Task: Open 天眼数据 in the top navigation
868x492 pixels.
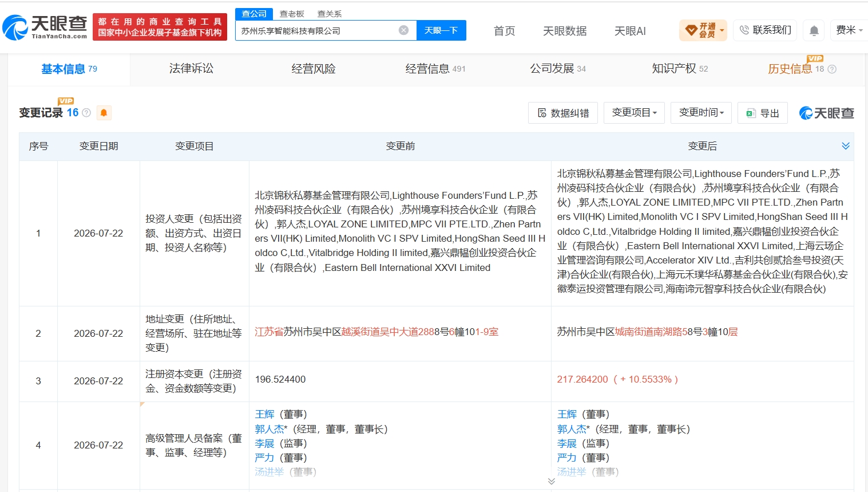Action: 565,31
